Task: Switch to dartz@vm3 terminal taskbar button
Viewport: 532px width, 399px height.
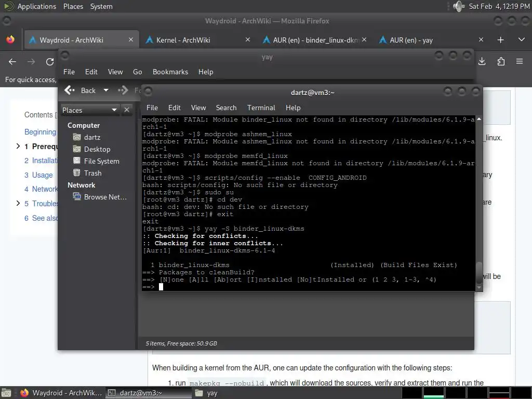Action: click(148, 393)
